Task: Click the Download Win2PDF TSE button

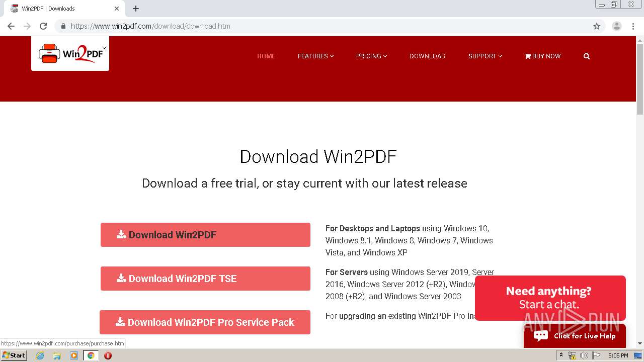Action: coord(205,279)
